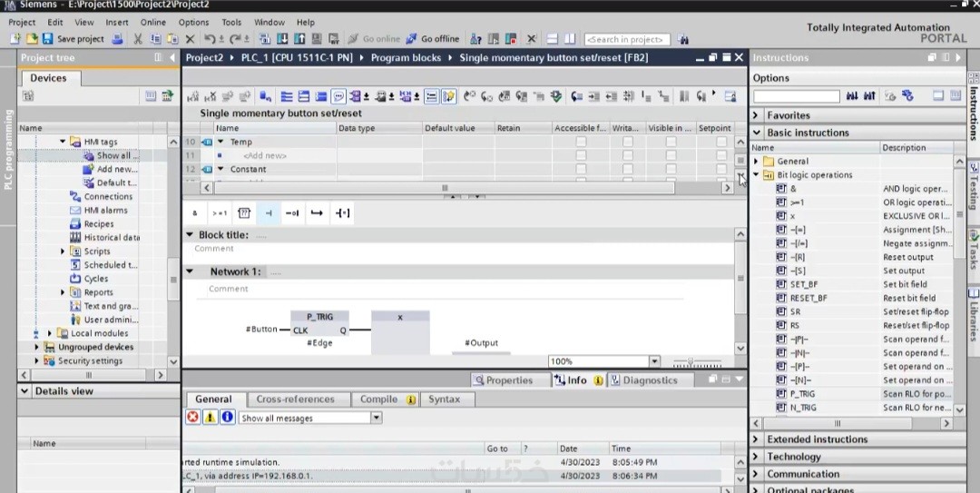Click the Instructions search down icon
The height and width of the screenshot is (493, 980).
[x=852, y=96]
